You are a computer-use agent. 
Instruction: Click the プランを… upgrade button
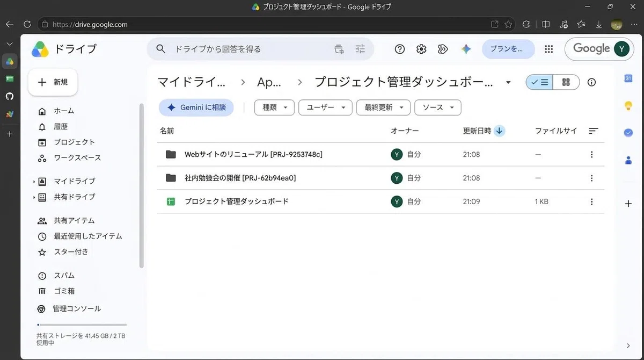(508, 49)
